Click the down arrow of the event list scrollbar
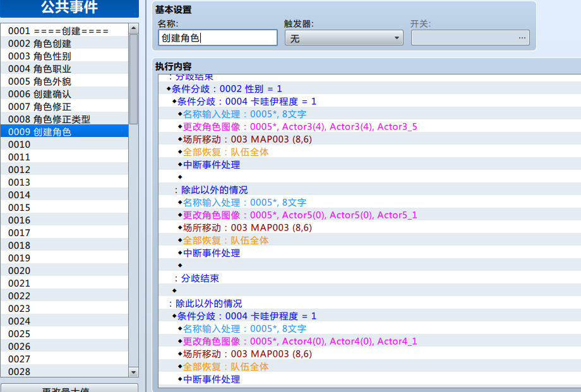 [133, 372]
